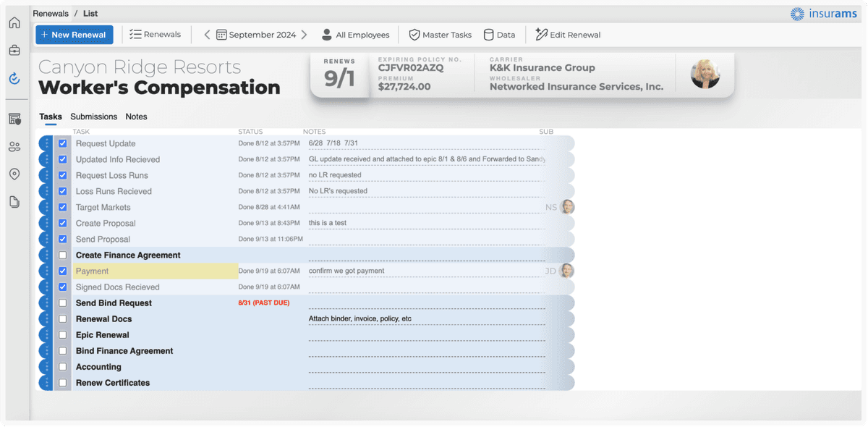Viewport: 868px width, 427px height.
Task: Uncheck Target Markets checkbox
Action: [63, 207]
